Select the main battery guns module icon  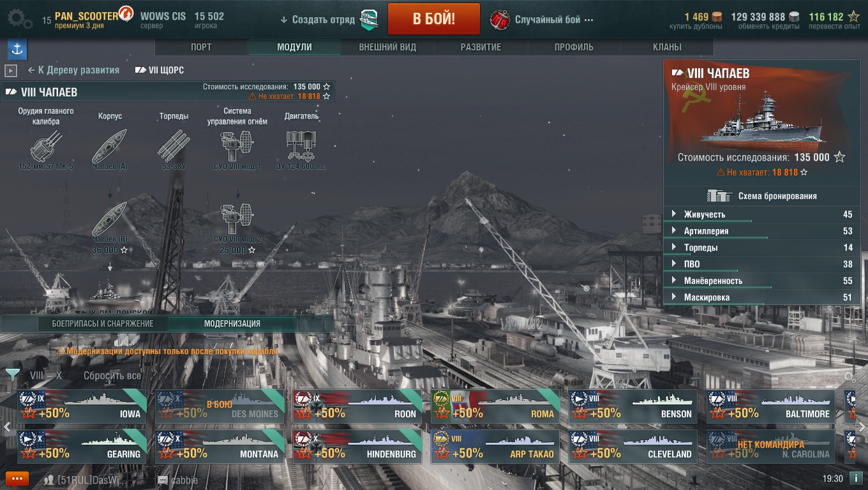coord(46,147)
